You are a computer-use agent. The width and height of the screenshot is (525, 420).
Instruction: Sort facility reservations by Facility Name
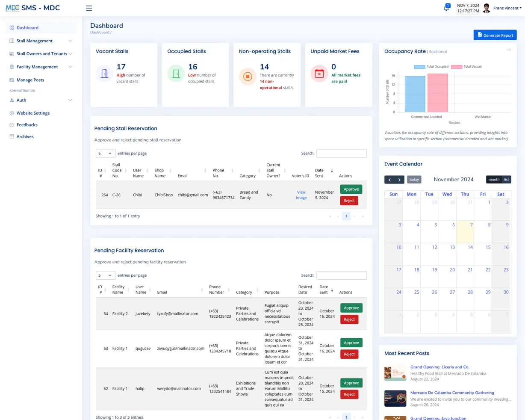[x=121, y=290]
